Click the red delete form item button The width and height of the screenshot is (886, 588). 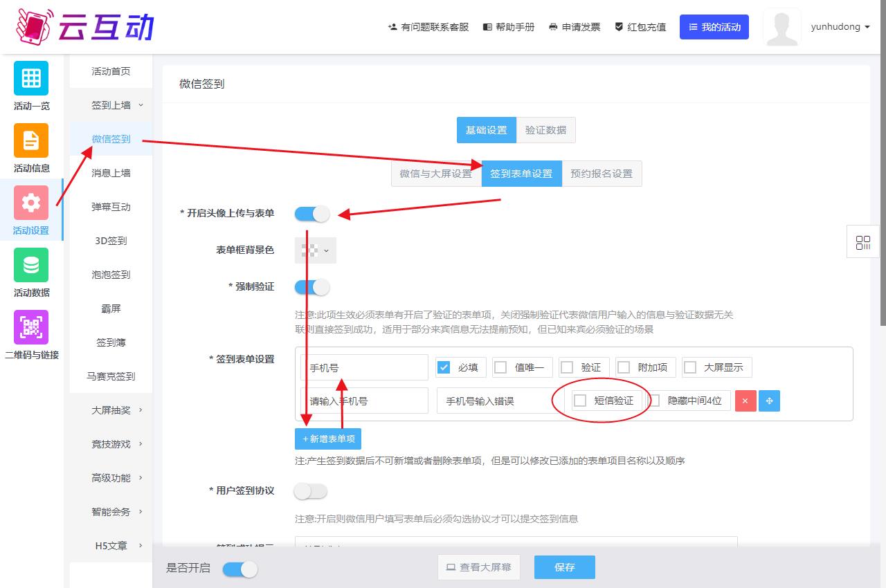tap(745, 401)
